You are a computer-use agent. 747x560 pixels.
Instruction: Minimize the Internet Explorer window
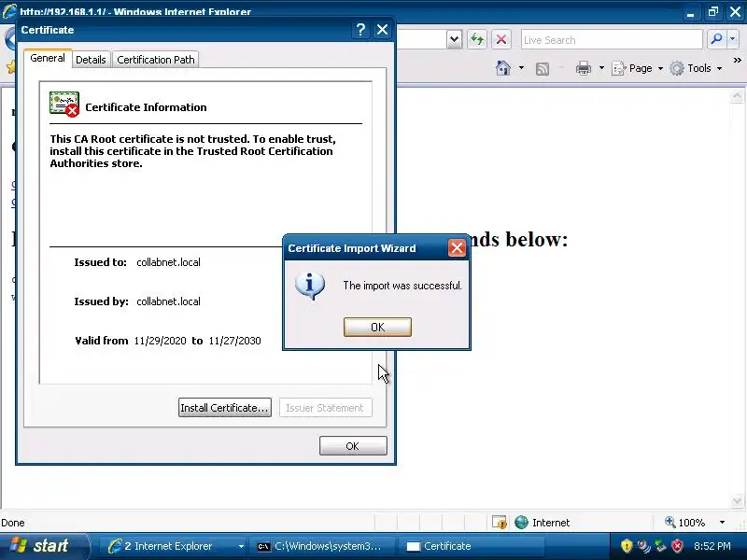click(690, 11)
